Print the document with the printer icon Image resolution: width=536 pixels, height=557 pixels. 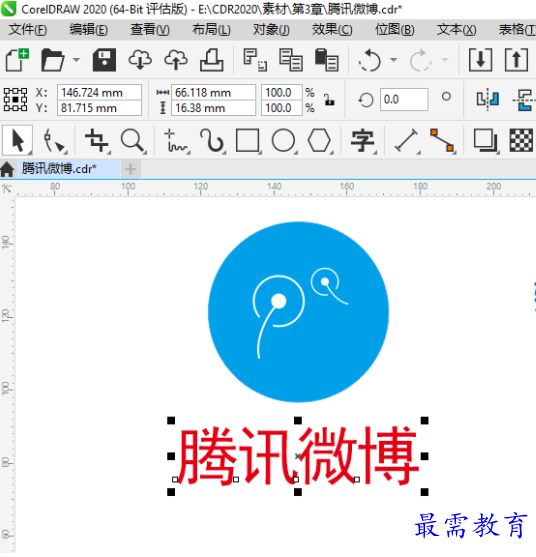click(x=212, y=60)
